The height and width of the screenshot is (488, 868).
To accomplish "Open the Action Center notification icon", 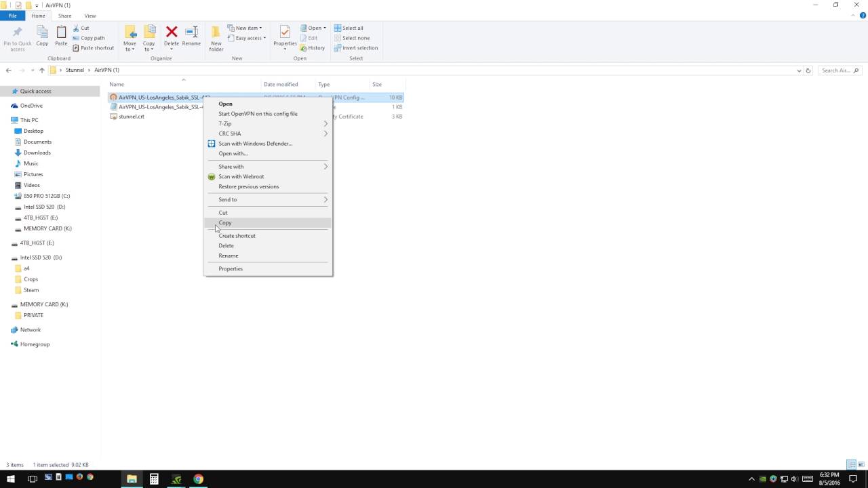I will click(854, 479).
